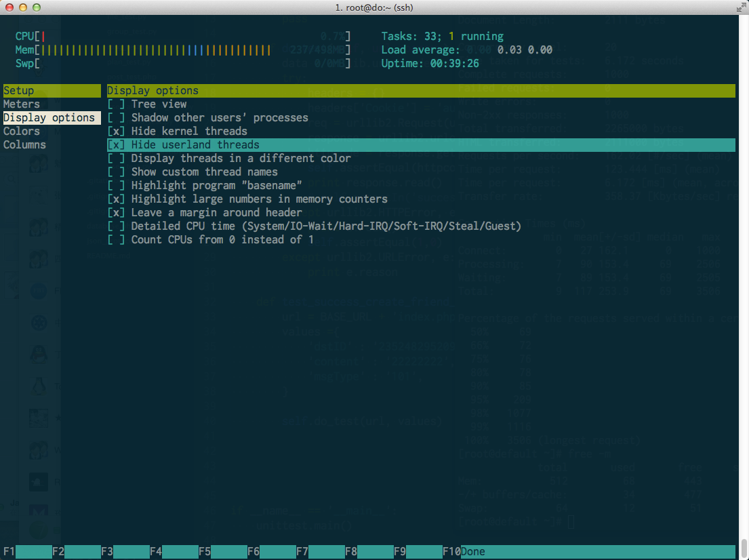Click the F9 function key label
This screenshot has width=749, height=560.
pyautogui.click(x=399, y=552)
